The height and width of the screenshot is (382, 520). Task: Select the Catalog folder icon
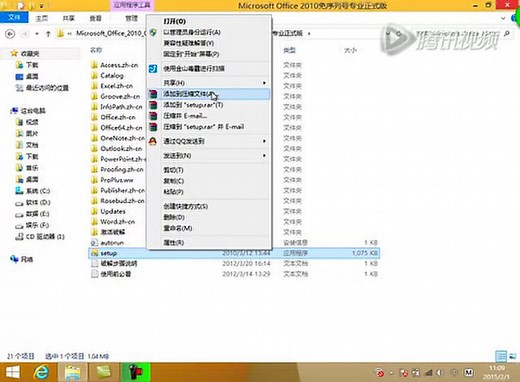pyautogui.click(x=94, y=75)
